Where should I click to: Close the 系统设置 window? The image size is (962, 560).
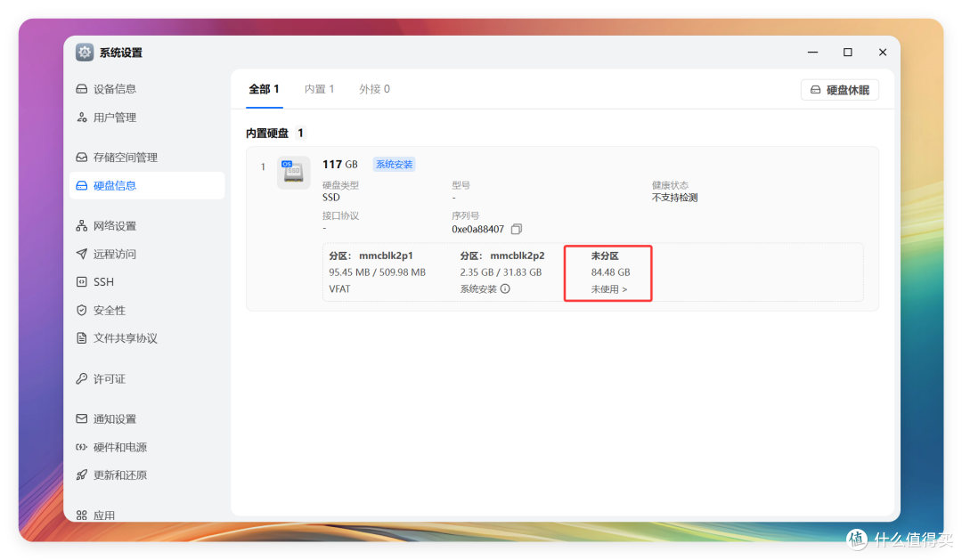pyautogui.click(x=882, y=53)
